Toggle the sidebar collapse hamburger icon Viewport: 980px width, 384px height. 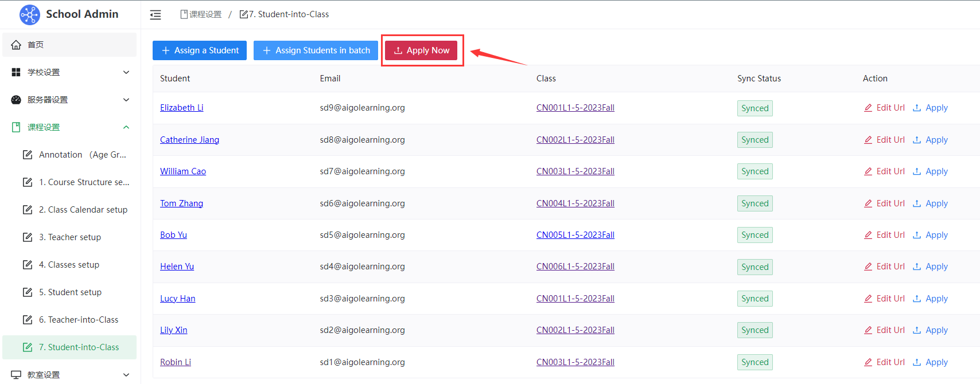click(155, 15)
